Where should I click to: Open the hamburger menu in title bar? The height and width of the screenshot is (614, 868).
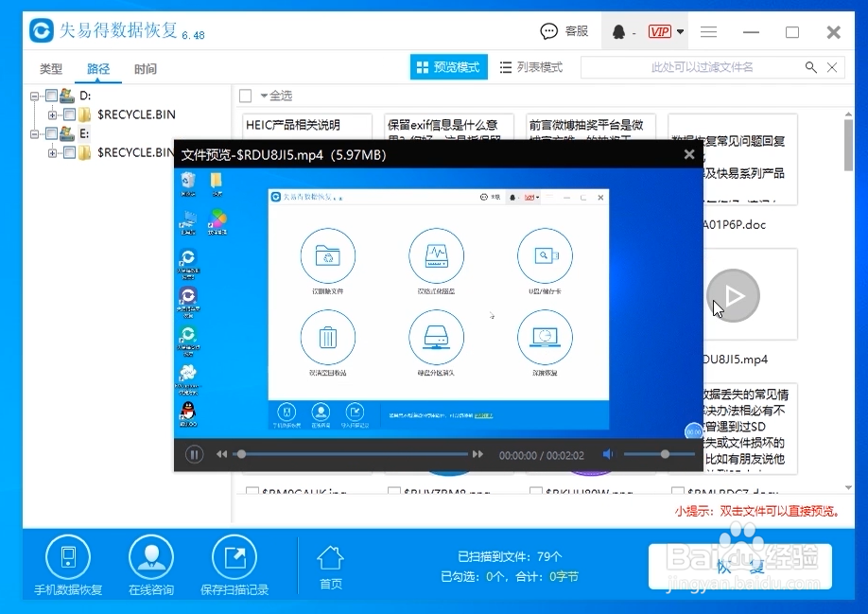click(708, 31)
